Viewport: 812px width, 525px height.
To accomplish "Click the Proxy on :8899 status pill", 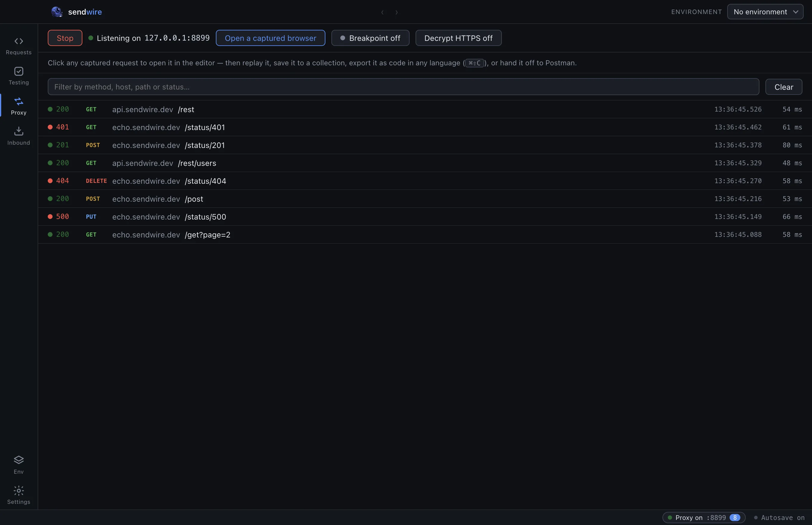I will point(704,518).
